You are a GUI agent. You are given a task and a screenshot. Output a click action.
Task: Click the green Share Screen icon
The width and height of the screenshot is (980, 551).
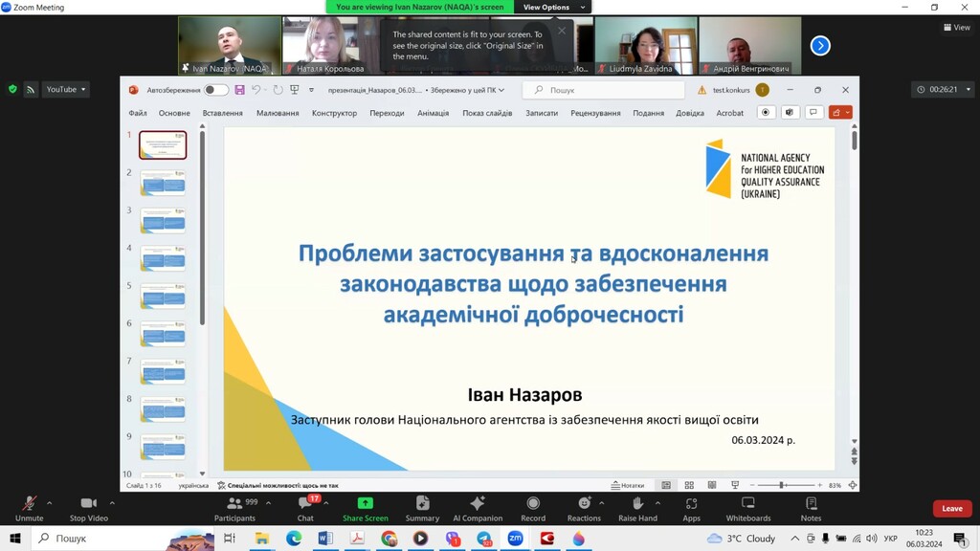tap(365, 503)
